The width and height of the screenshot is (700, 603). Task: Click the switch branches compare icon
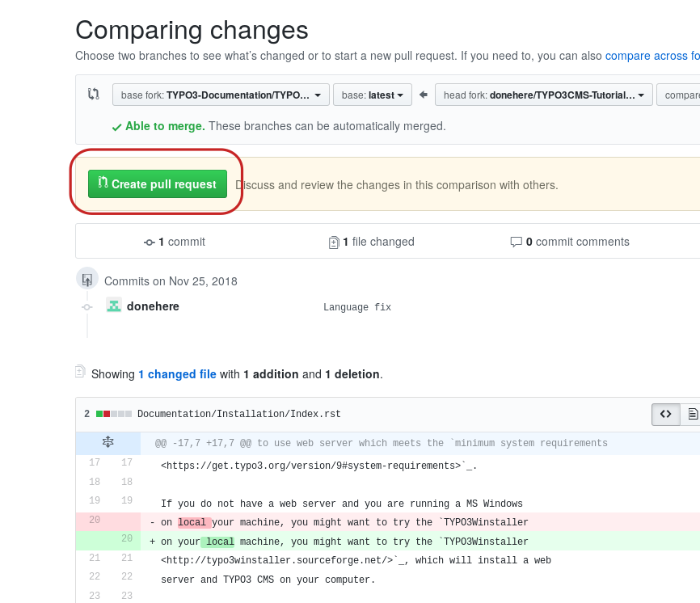(x=94, y=94)
